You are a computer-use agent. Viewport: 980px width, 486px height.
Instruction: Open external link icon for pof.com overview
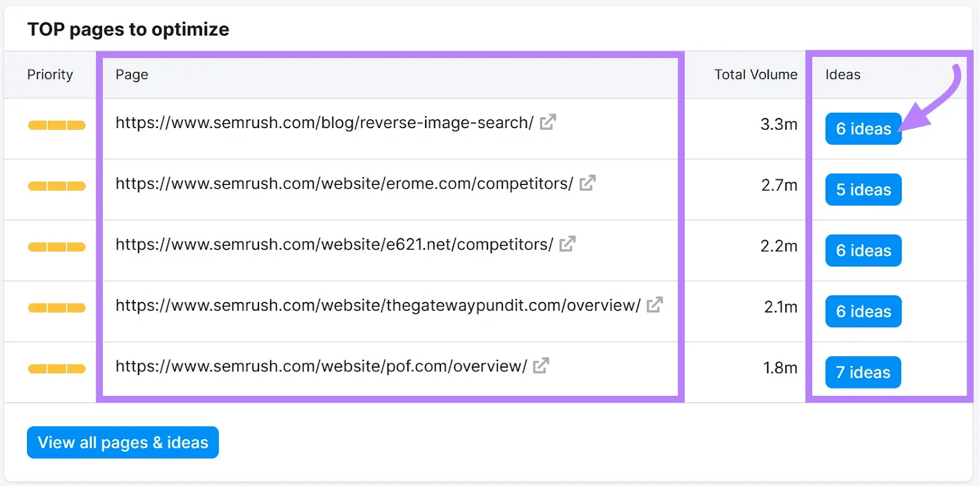[541, 366]
